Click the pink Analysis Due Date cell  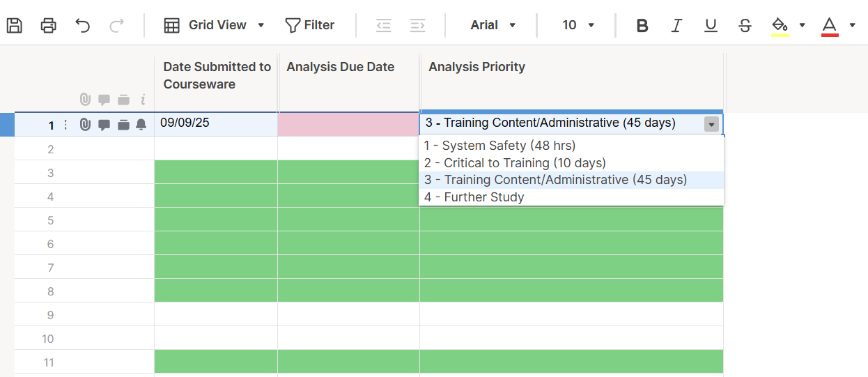[x=348, y=124]
